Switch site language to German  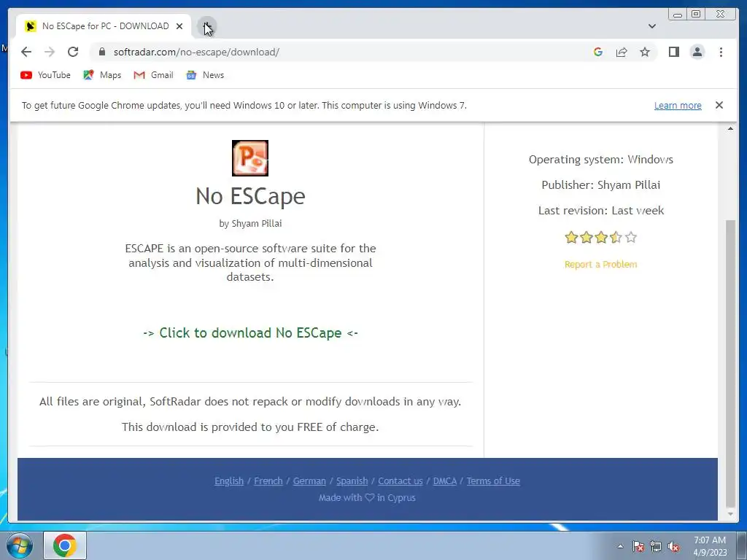click(x=309, y=481)
